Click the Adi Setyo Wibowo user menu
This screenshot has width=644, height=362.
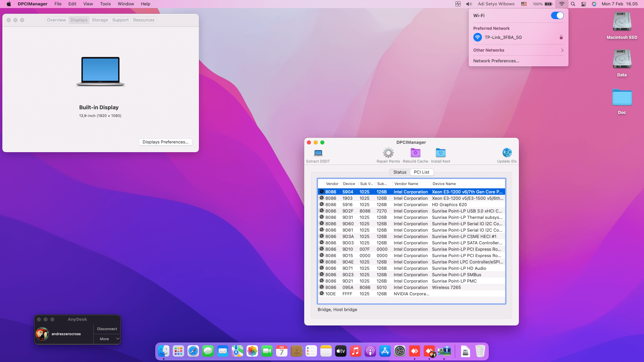click(x=496, y=4)
